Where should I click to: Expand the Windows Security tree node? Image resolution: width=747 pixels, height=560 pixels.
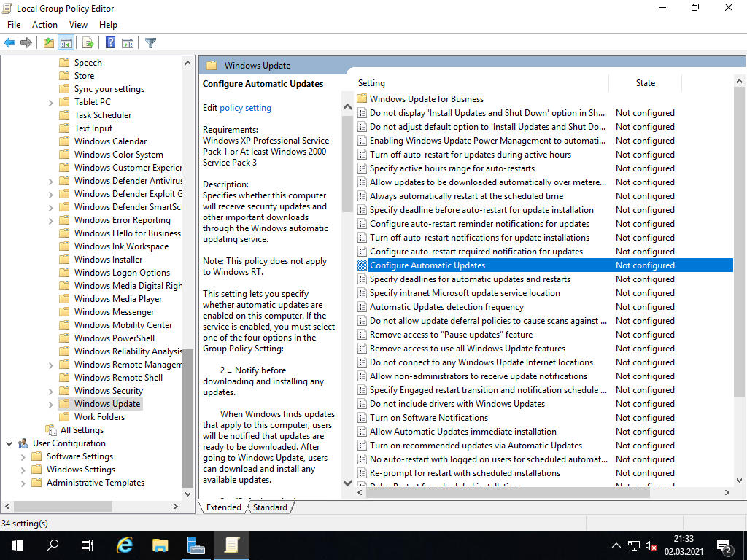51,391
